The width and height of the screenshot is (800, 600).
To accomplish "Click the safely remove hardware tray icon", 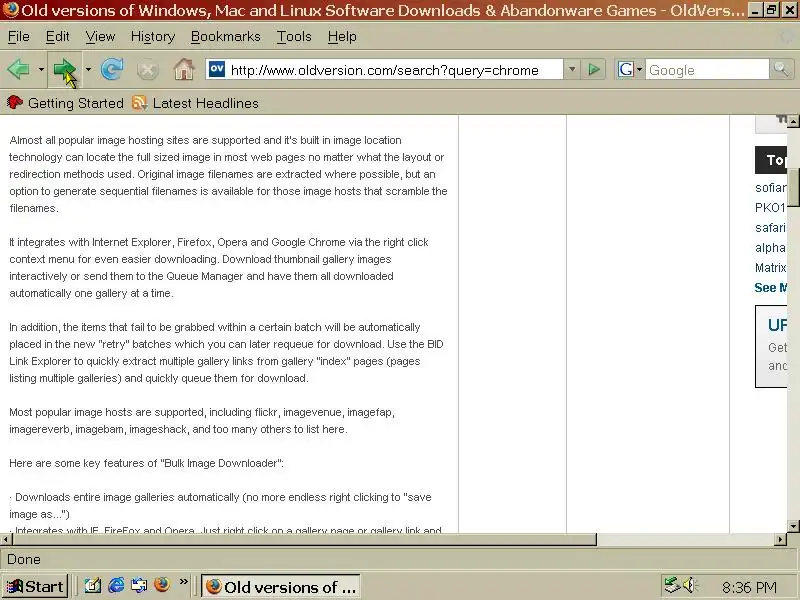I will pyautogui.click(x=672, y=585).
